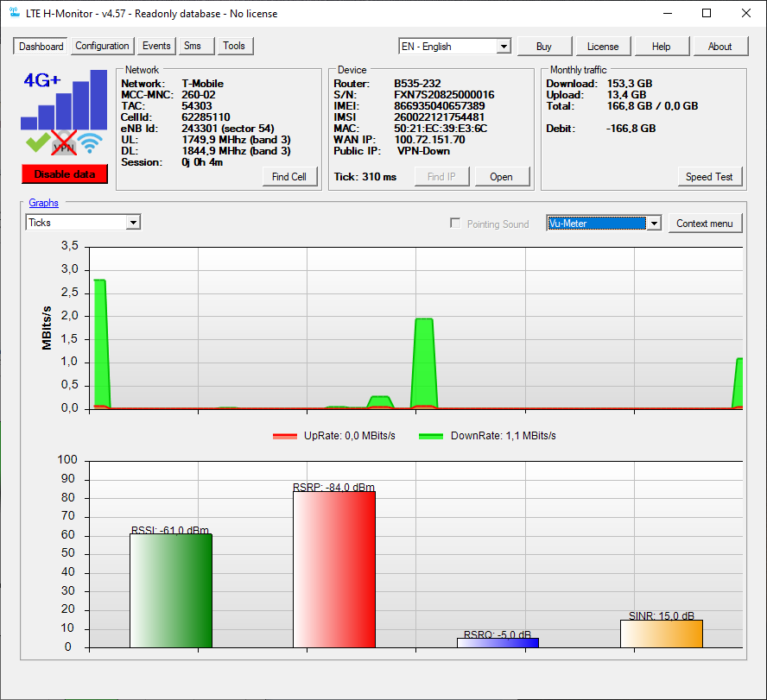Click the green RSSI bar

(x=171, y=590)
